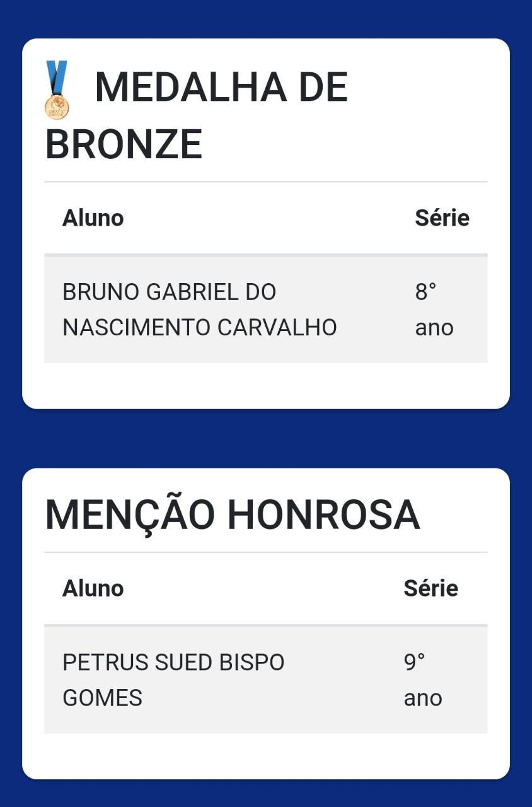Select the PETRUS SUED BISPO name text
Screen dimensions: 532x807
173,663
